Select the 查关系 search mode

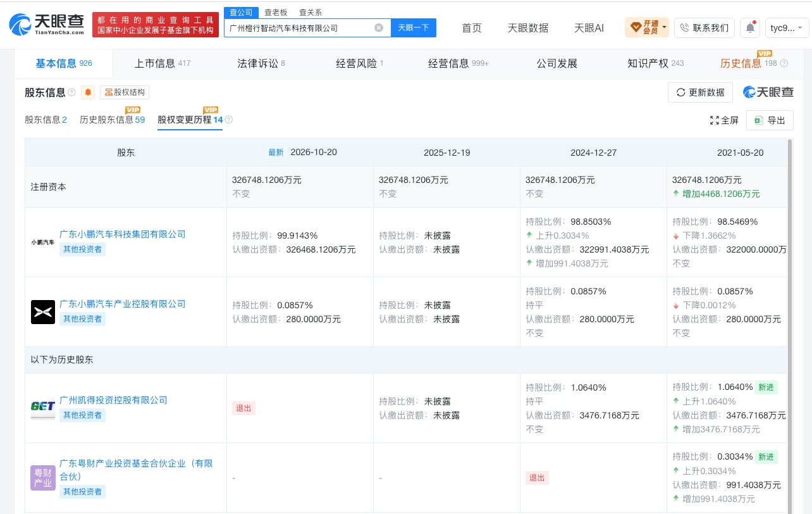pos(311,12)
